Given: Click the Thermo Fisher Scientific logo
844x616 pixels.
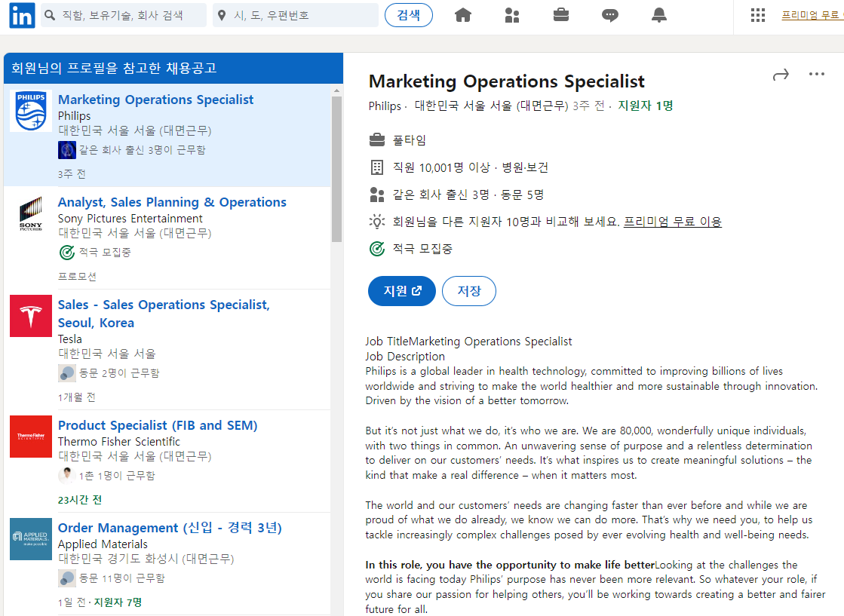Looking at the screenshot, I should (x=31, y=437).
